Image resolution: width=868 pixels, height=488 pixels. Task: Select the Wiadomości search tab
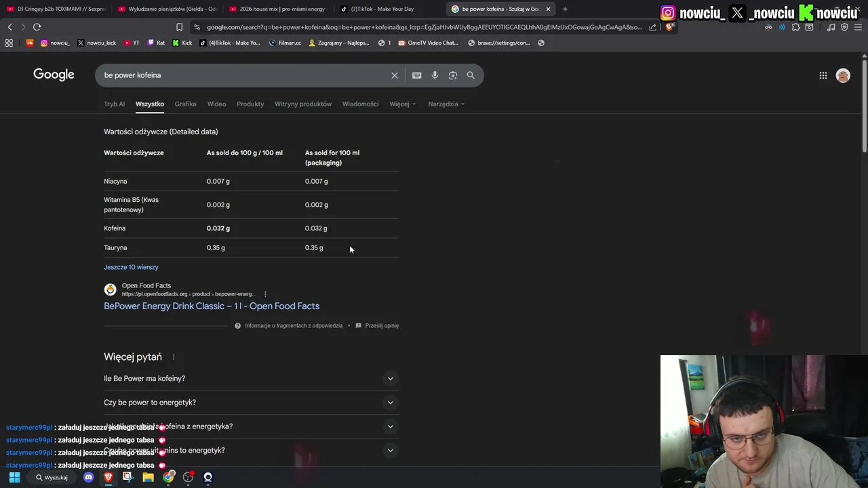point(360,104)
